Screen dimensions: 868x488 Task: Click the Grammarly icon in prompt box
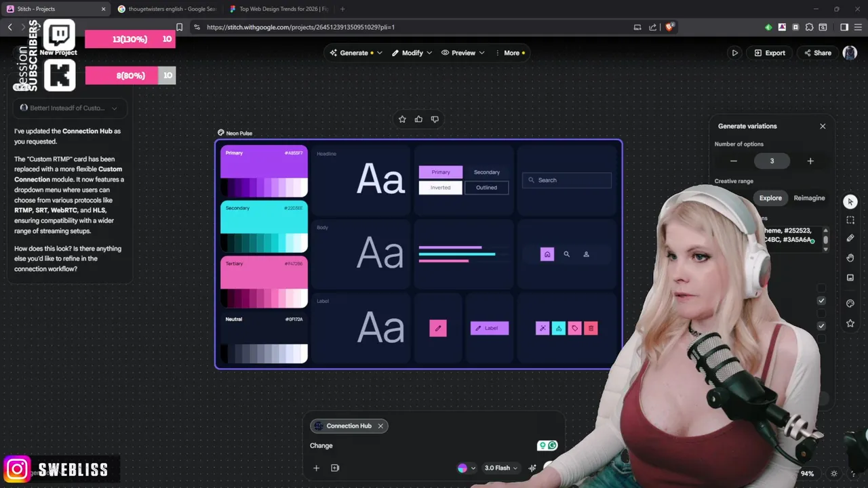tap(553, 445)
